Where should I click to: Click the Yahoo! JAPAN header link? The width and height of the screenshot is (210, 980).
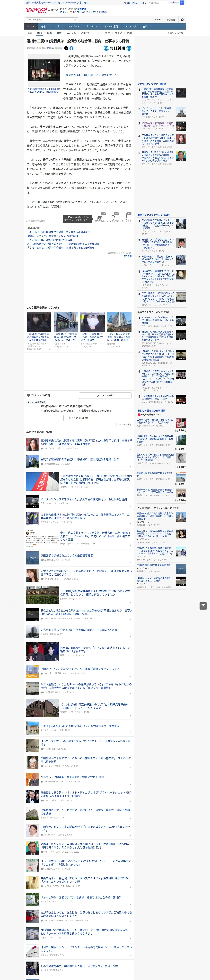131,3
